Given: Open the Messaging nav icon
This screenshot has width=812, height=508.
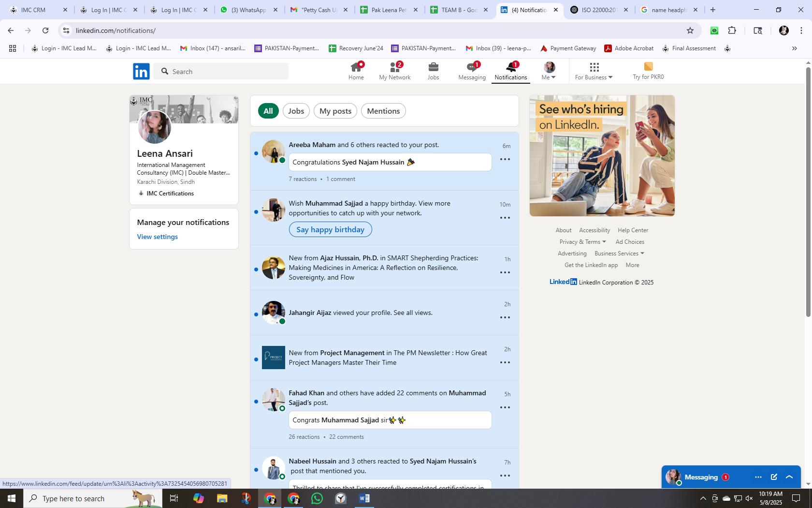Looking at the screenshot, I should tap(472, 71).
